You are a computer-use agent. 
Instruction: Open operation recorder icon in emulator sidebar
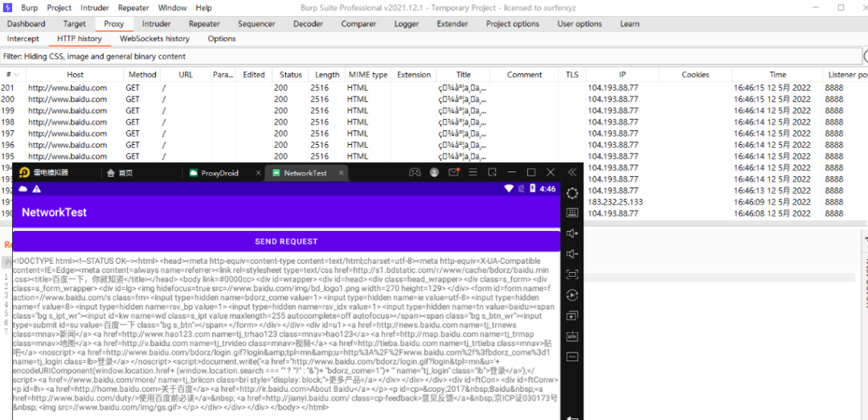click(572, 295)
